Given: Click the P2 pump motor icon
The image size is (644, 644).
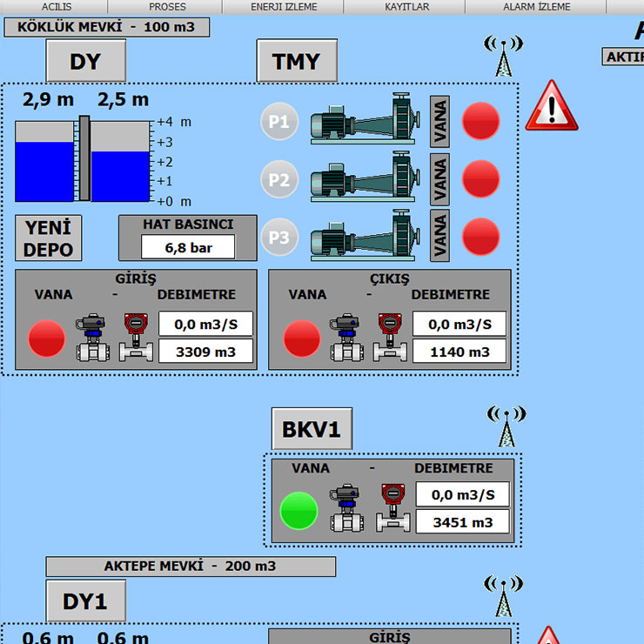Looking at the screenshot, I should [x=365, y=177].
